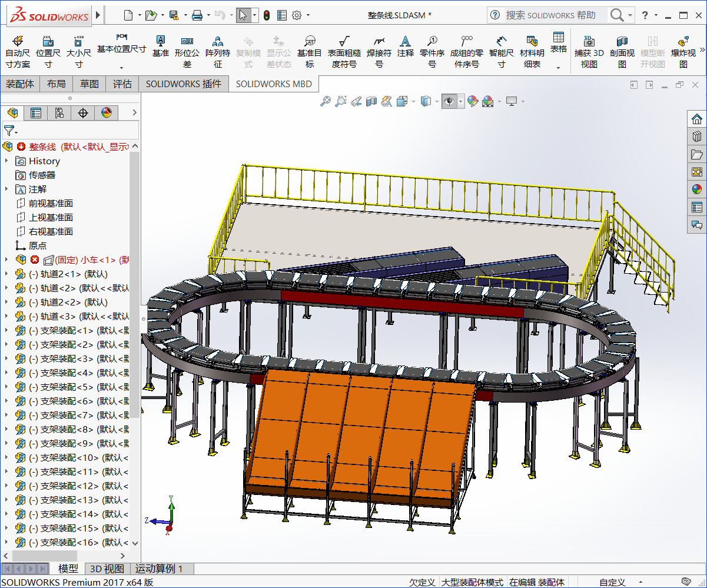Image resolution: width=707 pixels, height=588 pixels.
Task: Expand the SOLIDWORKS logo menu arrow
Action: pos(98,15)
